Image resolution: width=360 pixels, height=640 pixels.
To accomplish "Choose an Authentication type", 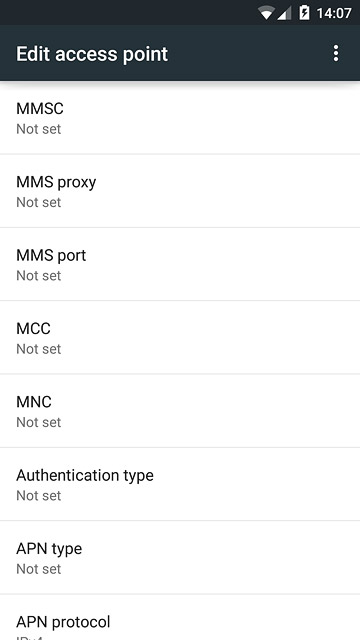I will [x=180, y=484].
